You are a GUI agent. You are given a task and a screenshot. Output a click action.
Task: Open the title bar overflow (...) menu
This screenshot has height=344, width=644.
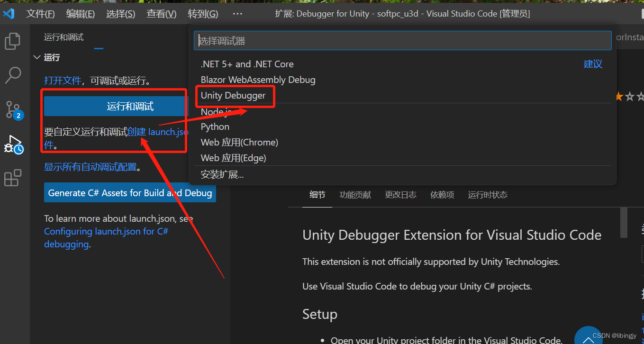tap(237, 14)
